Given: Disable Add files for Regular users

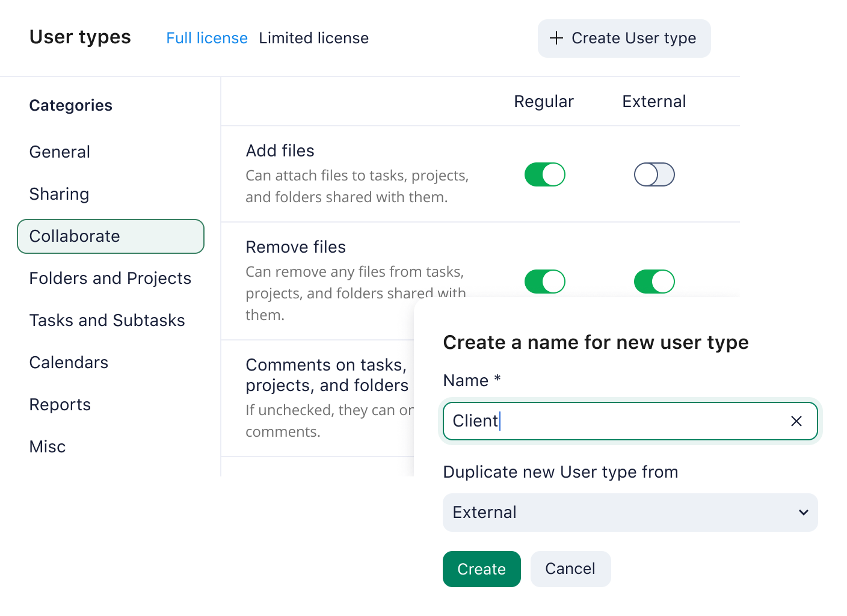Looking at the screenshot, I should pyautogui.click(x=544, y=174).
